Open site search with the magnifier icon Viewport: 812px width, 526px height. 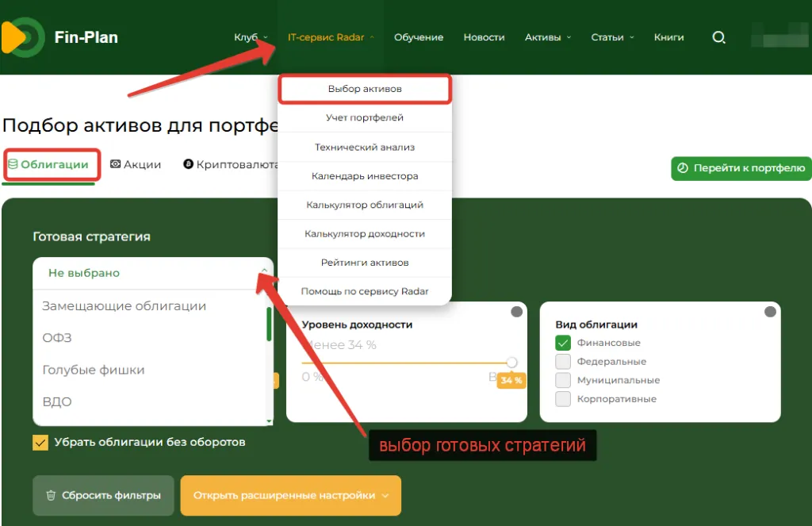coord(718,36)
